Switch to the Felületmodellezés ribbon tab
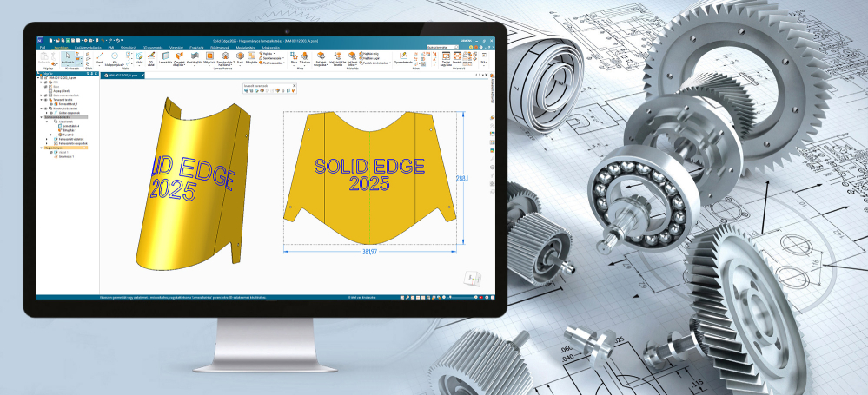Image resolution: width=868 pixels, height=395 pixels. tap(88, 48)
